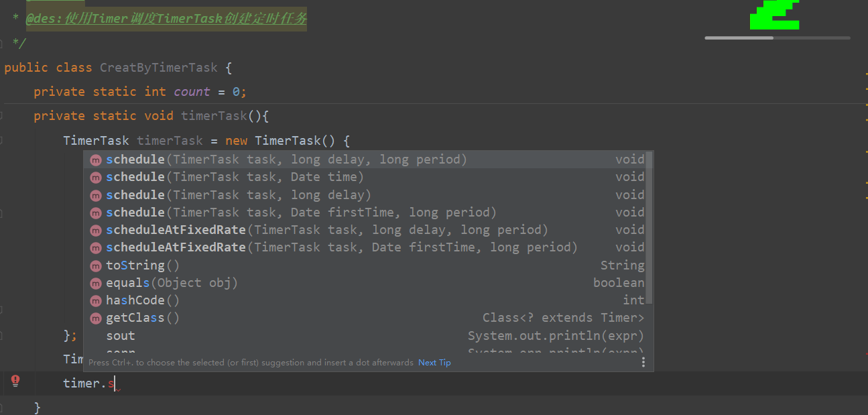868x415 pixels.
Task: Click method icon beside equals(Object obj)
Action: click(x=96, y=283)
